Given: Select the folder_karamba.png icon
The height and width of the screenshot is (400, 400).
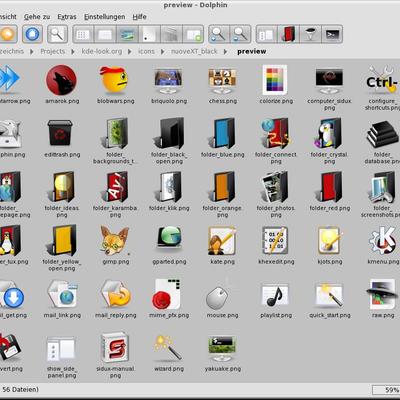Looking at the screenshot, I should 116,187.
